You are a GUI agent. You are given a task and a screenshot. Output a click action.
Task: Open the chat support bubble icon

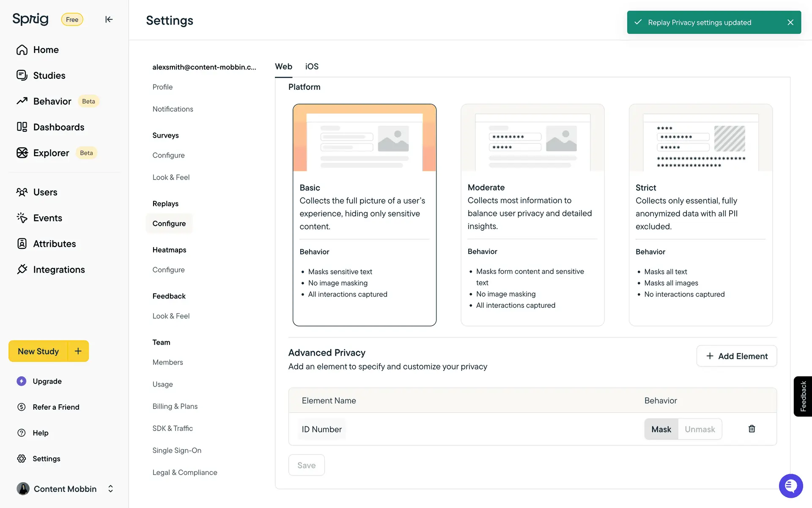[790, 486]
